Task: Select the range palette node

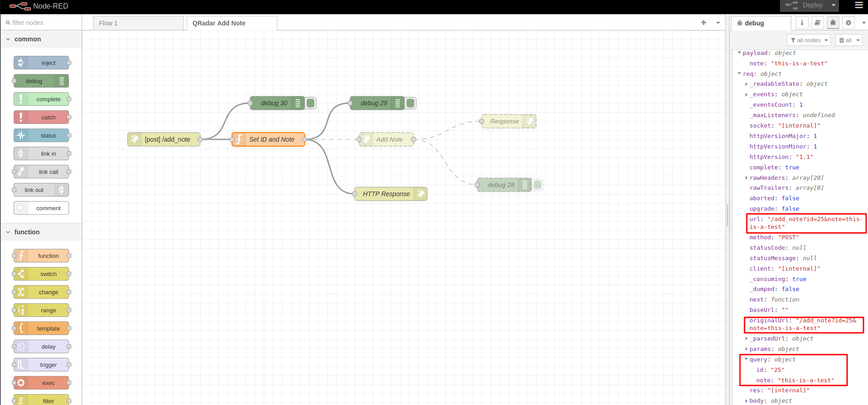Action: pos(41,310)
